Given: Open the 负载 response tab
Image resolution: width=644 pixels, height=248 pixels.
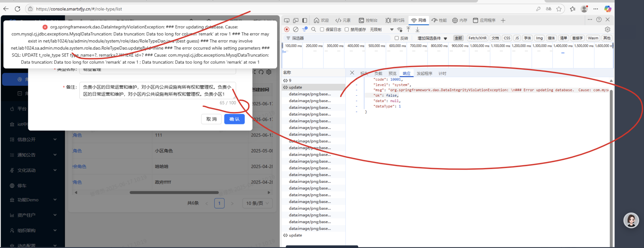Looking at the screenshot, I should point(378,73).
